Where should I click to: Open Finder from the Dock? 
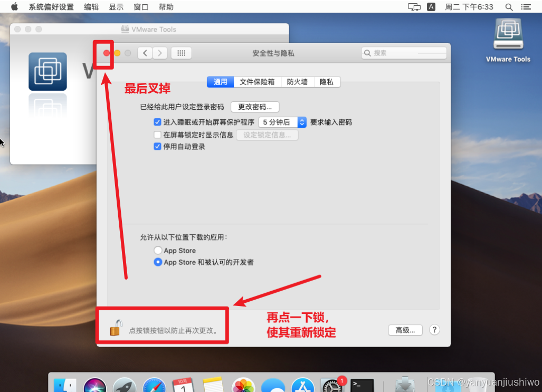coord(65,385)
